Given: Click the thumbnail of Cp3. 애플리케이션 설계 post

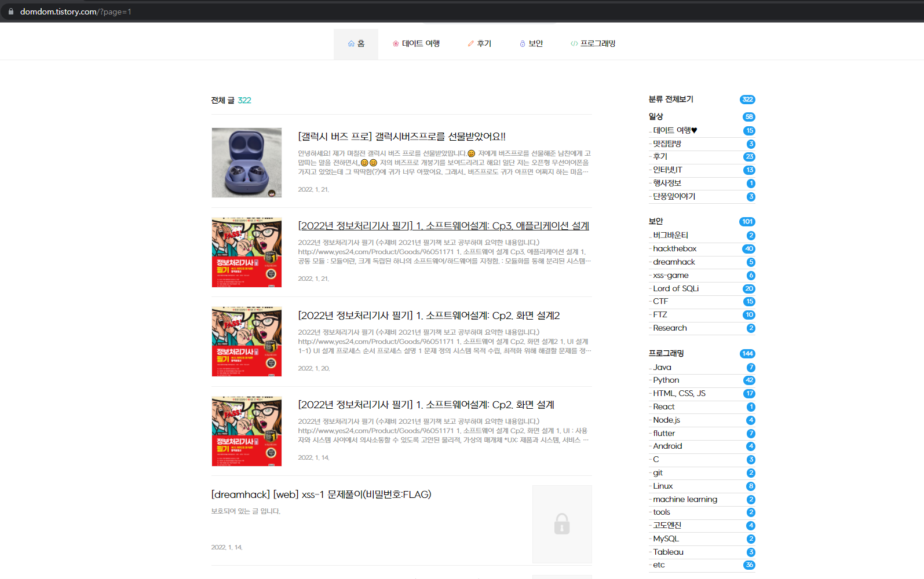Looking at the screenshot, I should (247, 252).
